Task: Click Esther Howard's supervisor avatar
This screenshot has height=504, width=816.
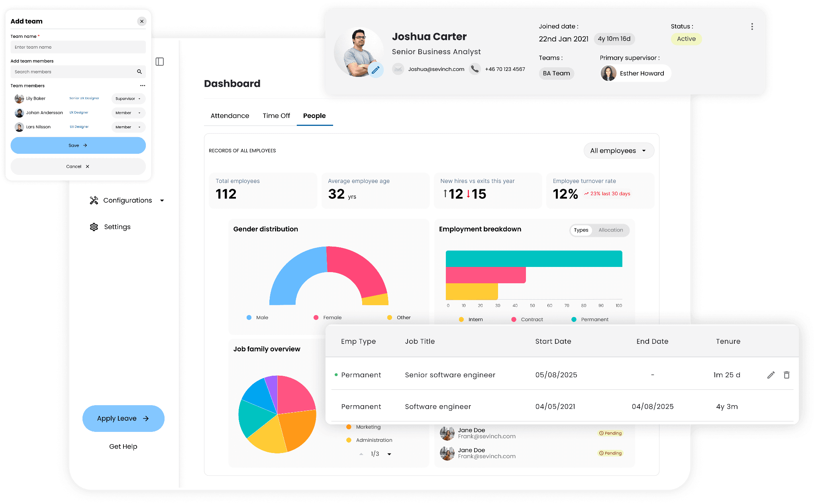Action: pyautogui.click(x=608, y=73)
